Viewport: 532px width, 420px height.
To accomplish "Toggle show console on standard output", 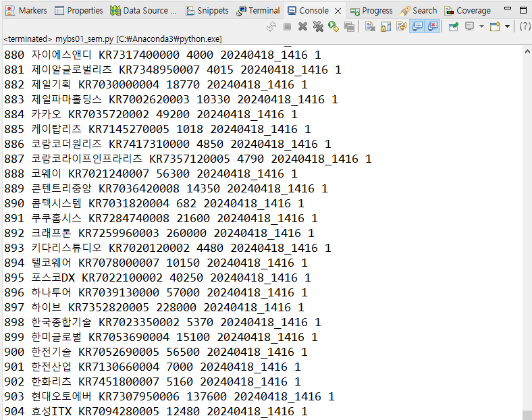I will point(417,26).
